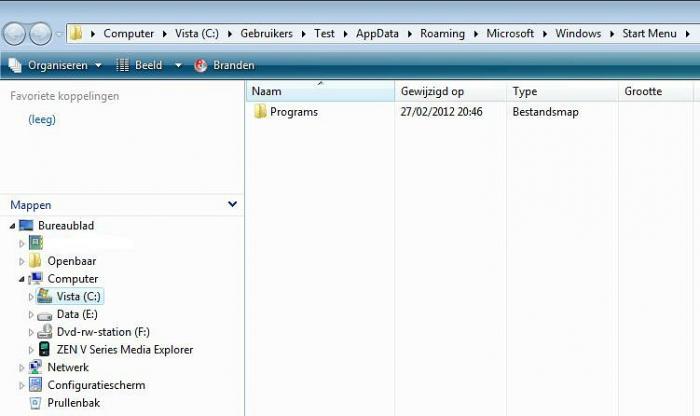The height and width of the screenshot is (416, 700).
Task: Select Openbaar in the folder tree
Action: point(72,261)
